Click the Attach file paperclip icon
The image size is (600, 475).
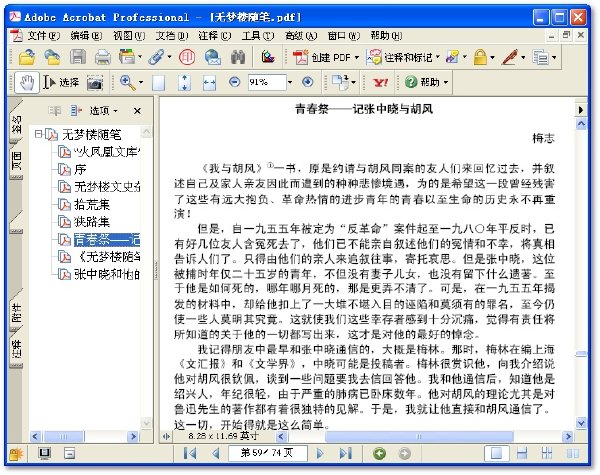tap(157, 57)
